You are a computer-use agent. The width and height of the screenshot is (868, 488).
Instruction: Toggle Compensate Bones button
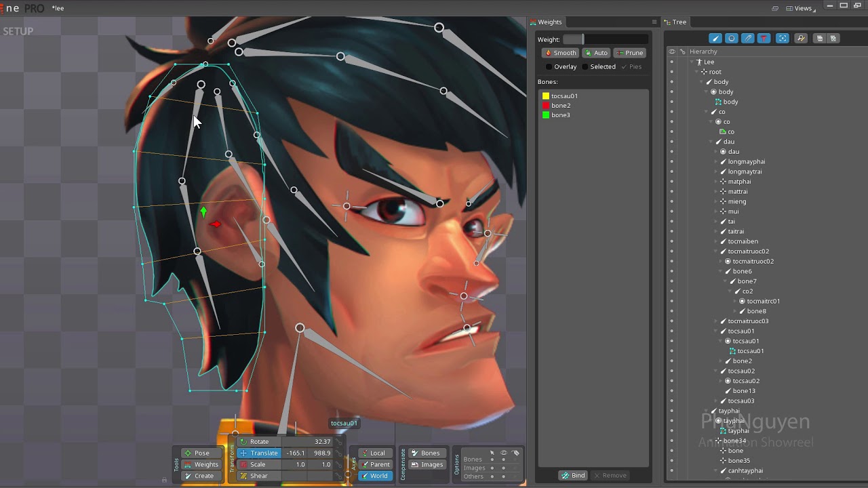tap(426, 453)
